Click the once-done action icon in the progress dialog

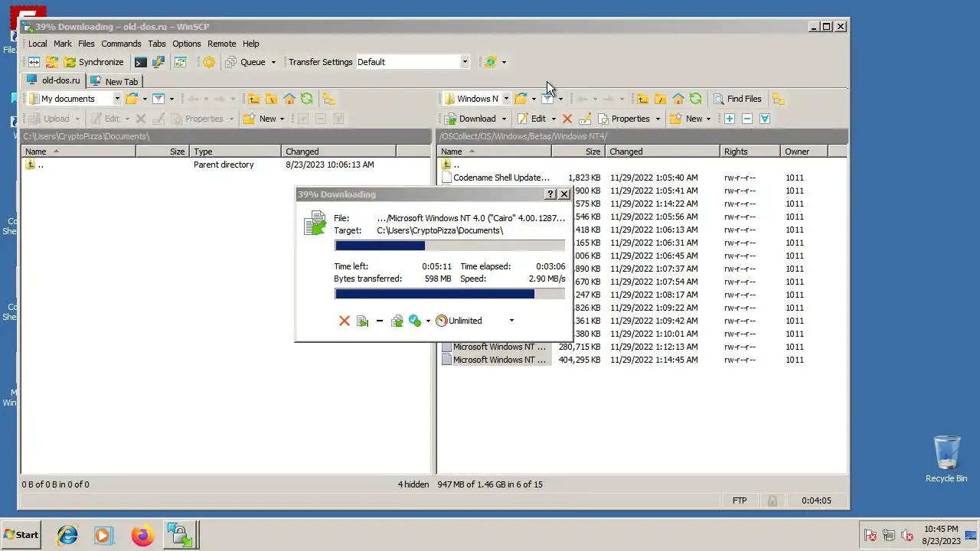[x=415, y=321]
